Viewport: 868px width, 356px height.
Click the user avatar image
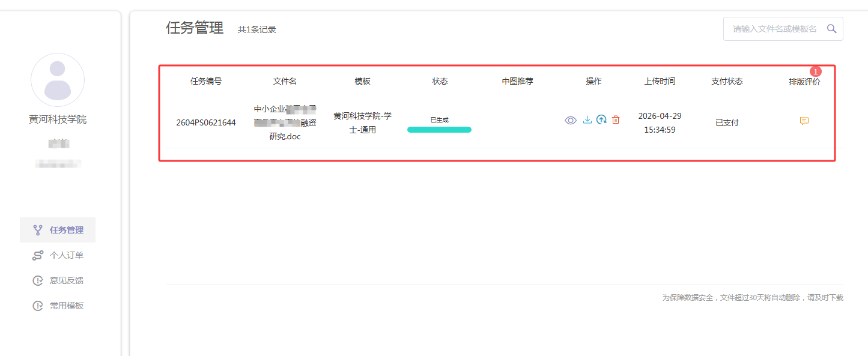[58, 80]
